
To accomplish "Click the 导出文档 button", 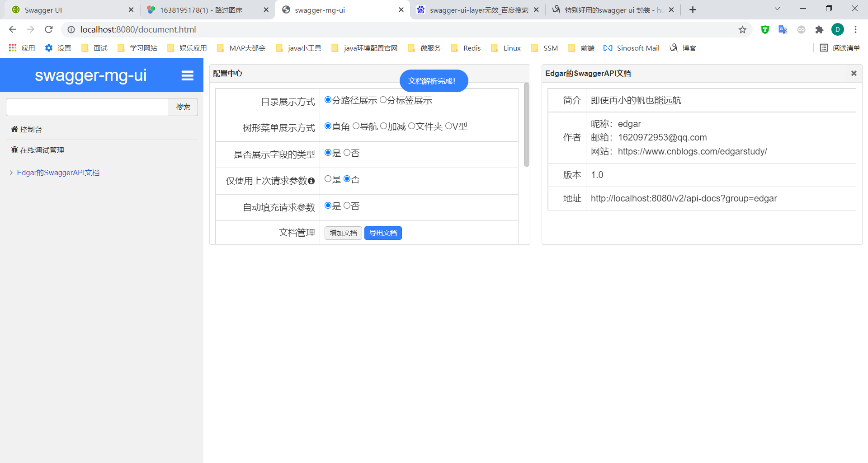I will tap(383, 233).
